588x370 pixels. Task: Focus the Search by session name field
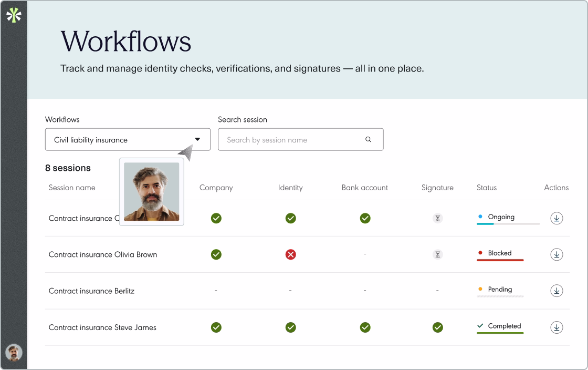(x=300, y=140)
